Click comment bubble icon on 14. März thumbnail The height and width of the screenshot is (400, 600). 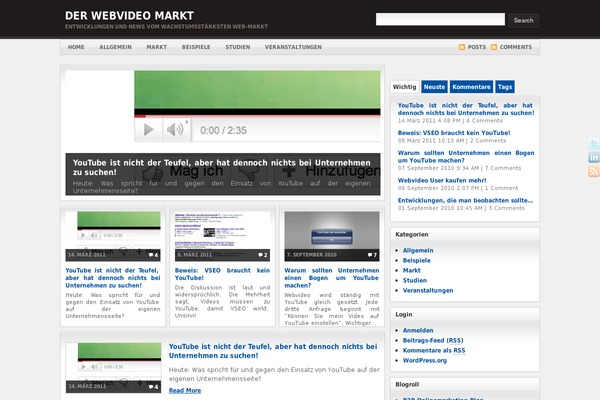tap(151, 255)
